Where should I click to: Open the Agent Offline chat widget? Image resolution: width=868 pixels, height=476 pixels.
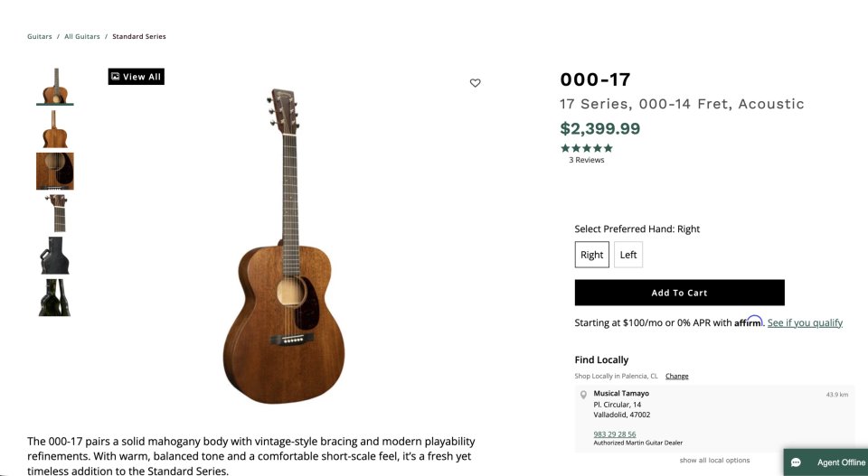coord(826,462)
